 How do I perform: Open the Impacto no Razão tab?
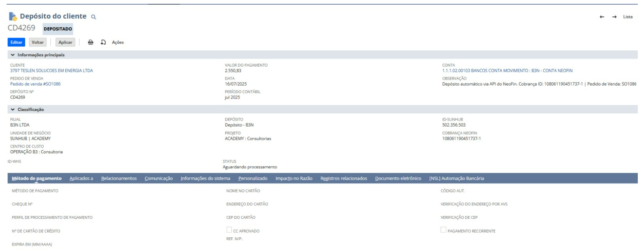click(294, 178)
